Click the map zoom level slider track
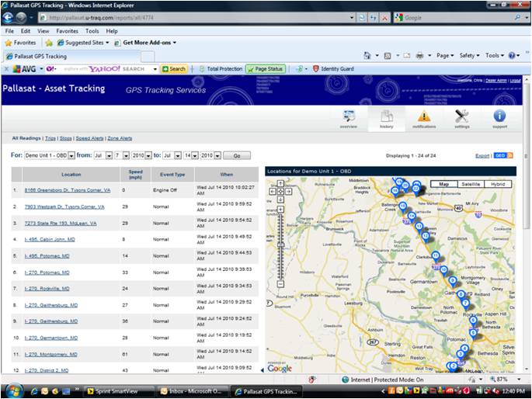The height and width of the screenshot is (399, 532). (280, 246)
